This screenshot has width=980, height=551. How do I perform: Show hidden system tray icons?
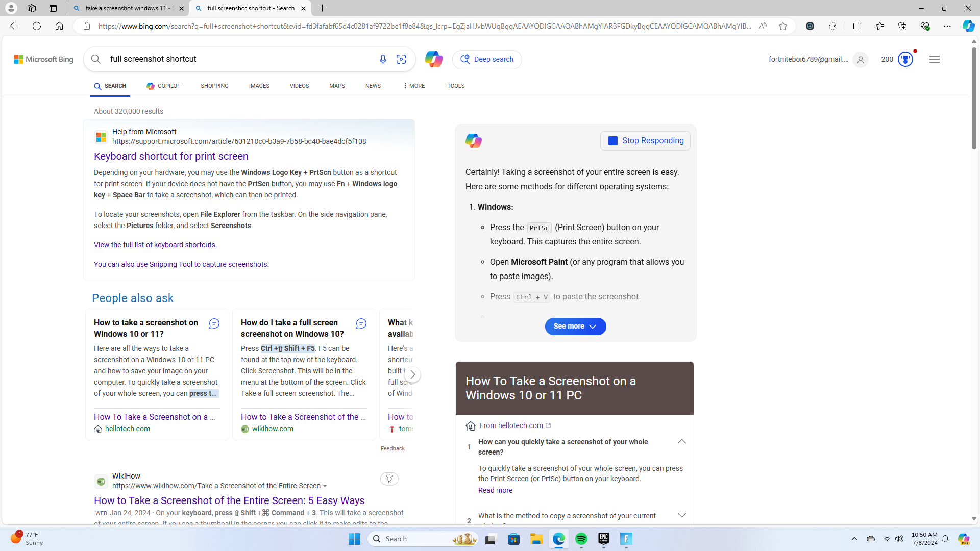[x=854, y=539]
